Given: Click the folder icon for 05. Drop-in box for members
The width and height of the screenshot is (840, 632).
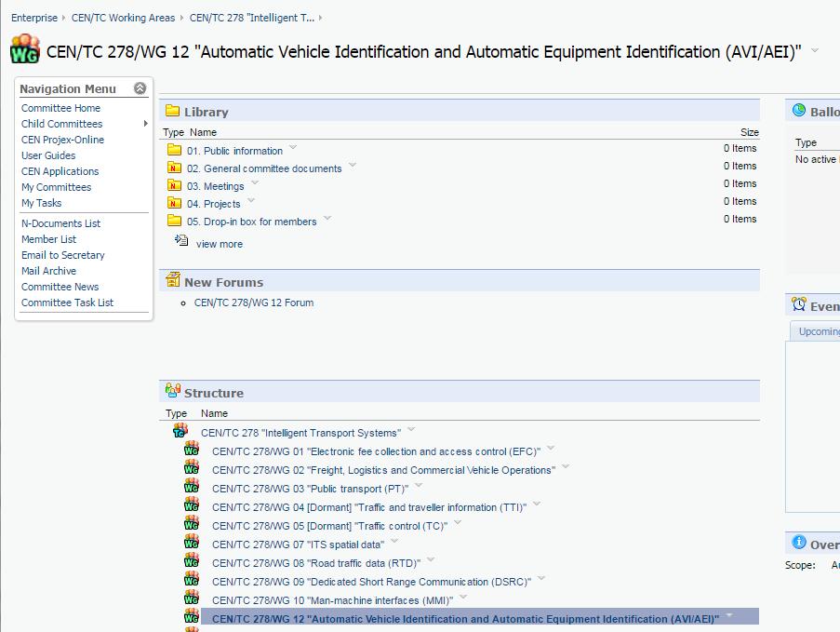Looking at the screenshot, I should tap(174, 221).
